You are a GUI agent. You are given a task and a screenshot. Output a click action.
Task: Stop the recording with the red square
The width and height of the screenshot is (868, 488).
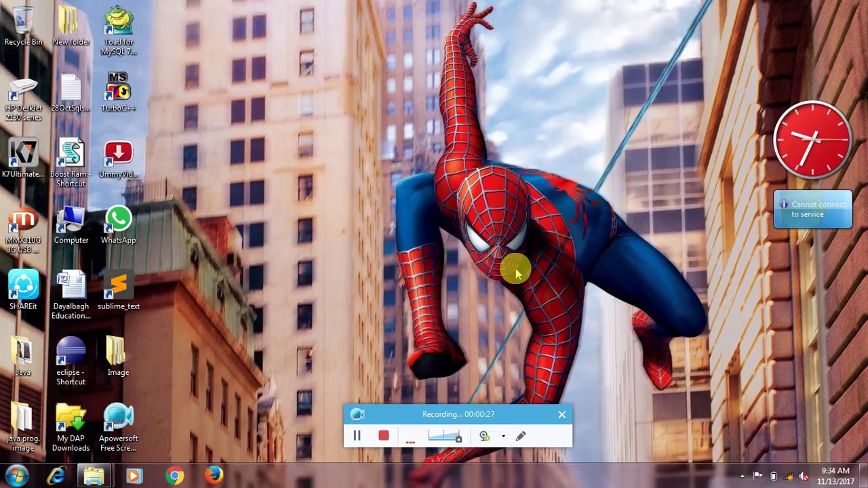[x=384, y=436]
